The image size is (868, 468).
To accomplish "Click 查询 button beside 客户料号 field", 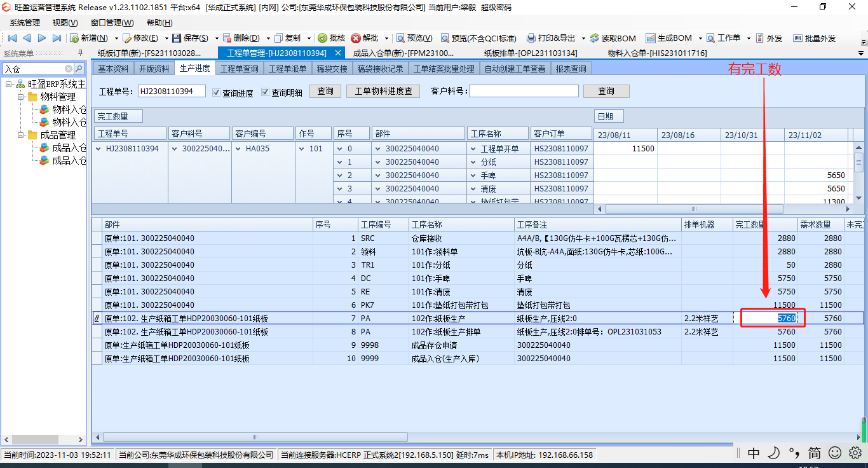I will point(606,92).
